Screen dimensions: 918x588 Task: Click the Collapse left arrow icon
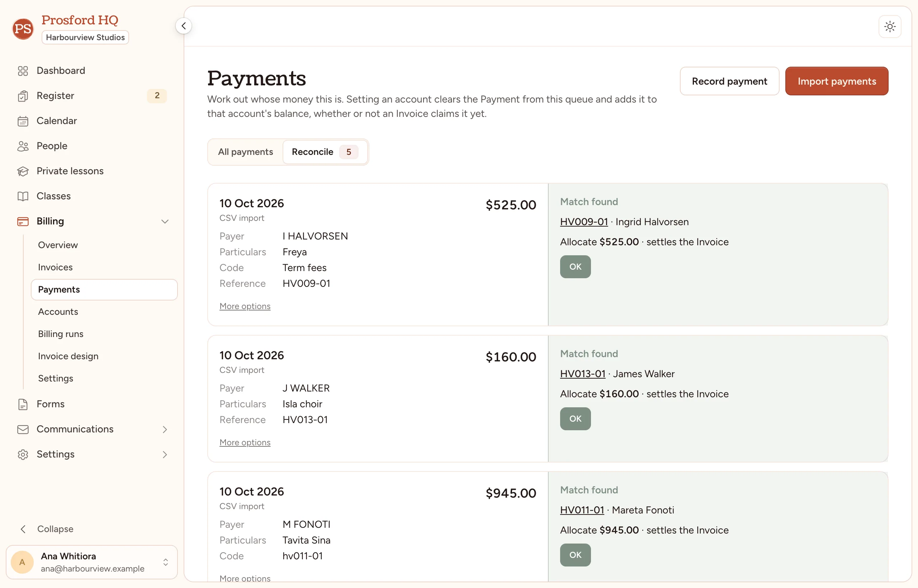(x=23, y=529)
